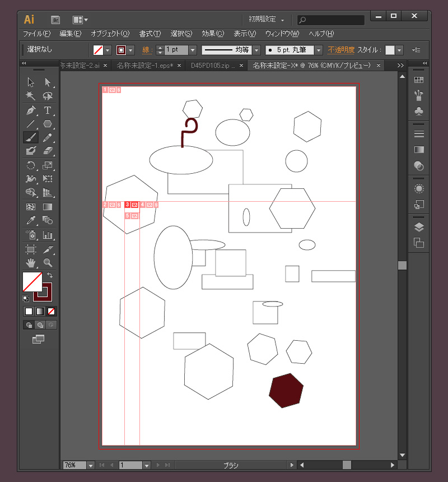Image resolution: width=448 pixels, height=482 pixels.
Task: Open the 初期設定 workspace dropdown
Action: (267, 20)
